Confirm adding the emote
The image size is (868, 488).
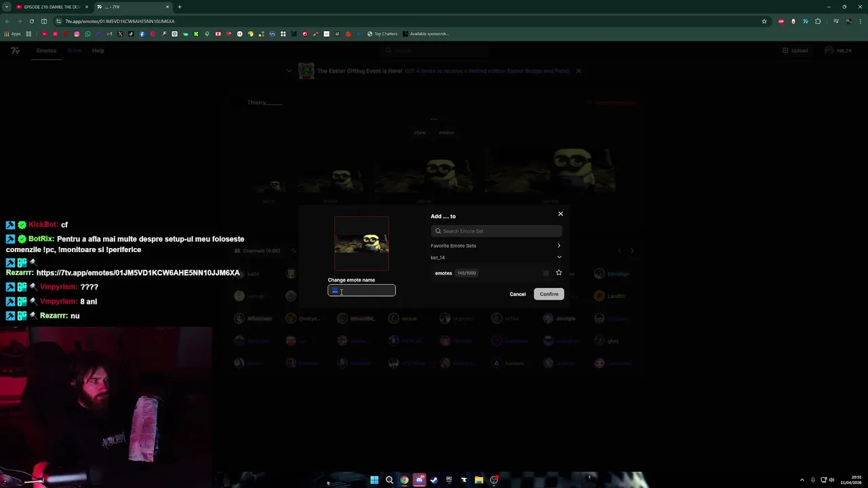pos(549,294)
